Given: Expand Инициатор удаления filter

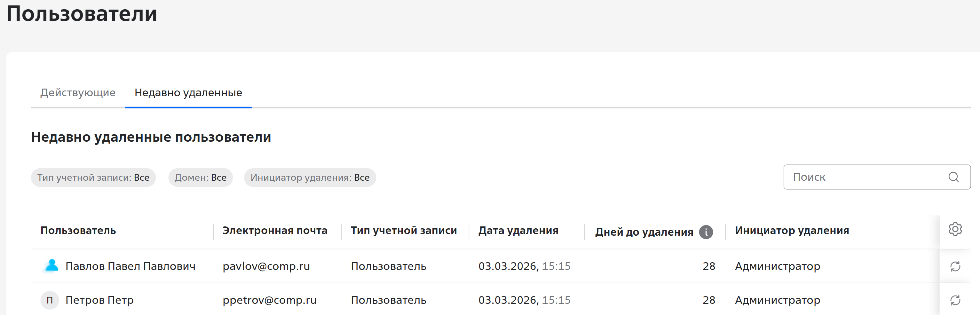Looking at the screenshot, I should pos(310,178).
